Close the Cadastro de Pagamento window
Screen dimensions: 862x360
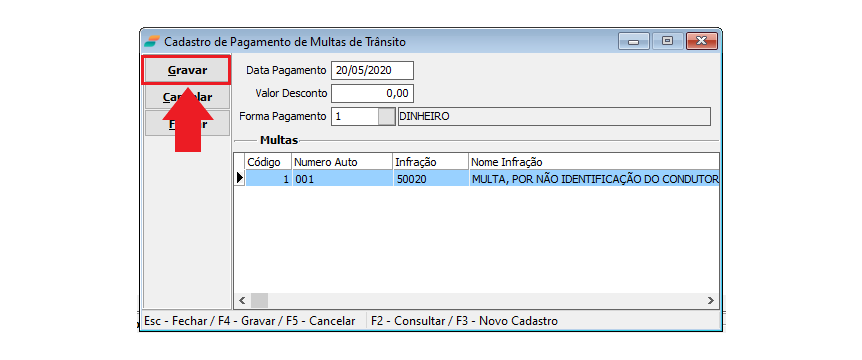click(701, 41)
